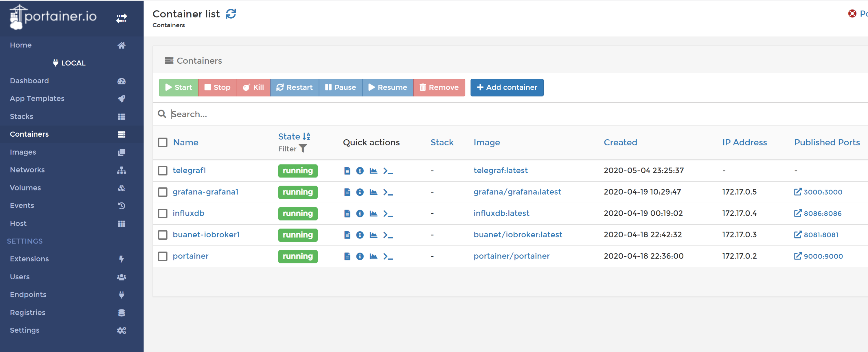Open logs icon for telegraf1 container
The width and height of the screenshot is (868, 352).
347,170
